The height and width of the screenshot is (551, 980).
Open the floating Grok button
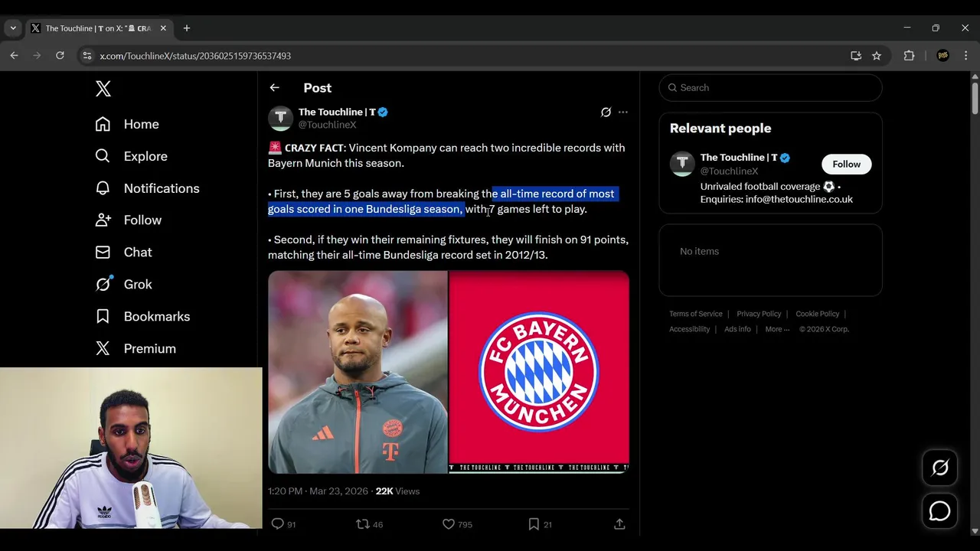[x=940, y=468]
